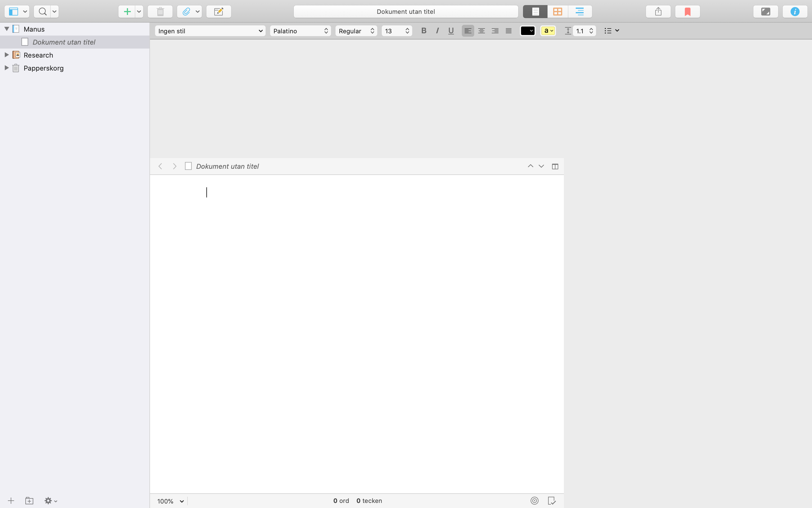Go forward in editor history

175,166
